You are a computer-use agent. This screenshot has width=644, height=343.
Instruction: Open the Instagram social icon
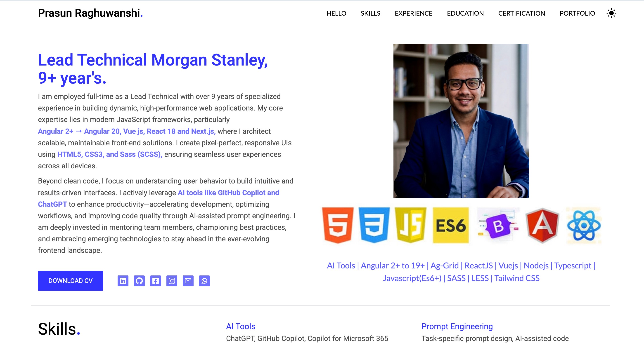point(172,281)
